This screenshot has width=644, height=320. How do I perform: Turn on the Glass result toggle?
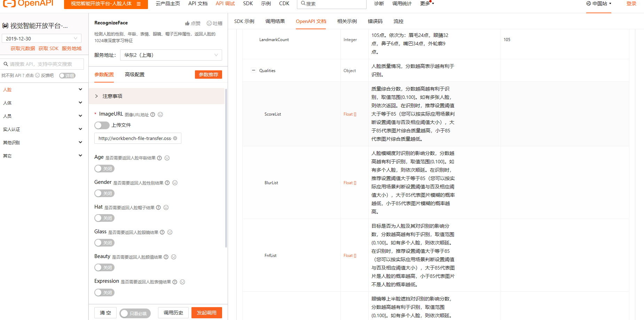click(x=104, y=243)
